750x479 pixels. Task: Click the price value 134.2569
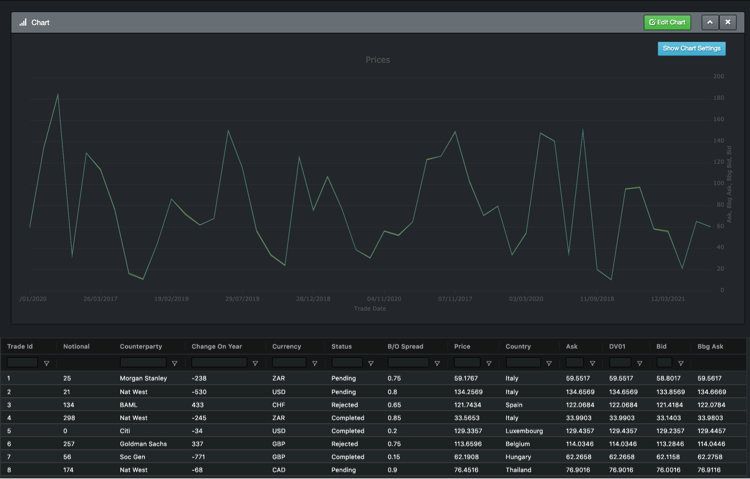pos(468,392)
